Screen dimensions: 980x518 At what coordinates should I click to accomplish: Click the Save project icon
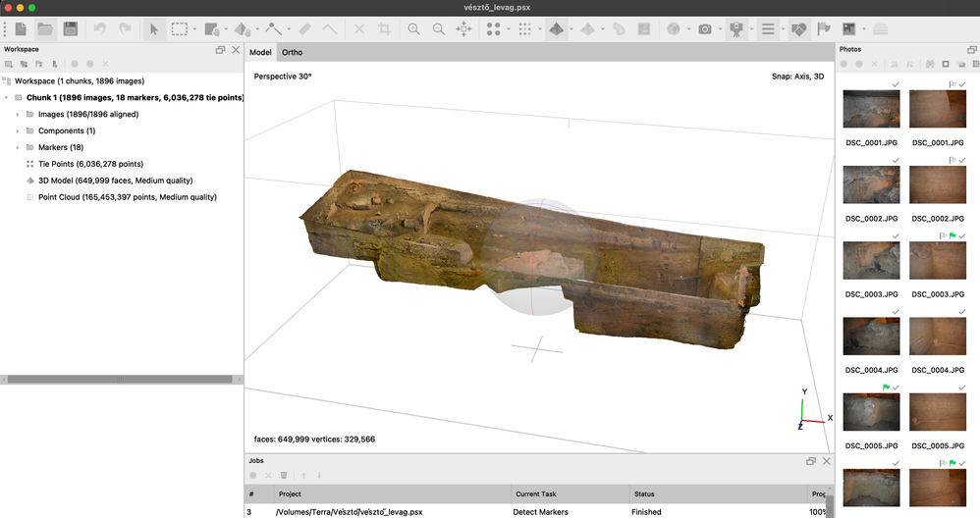(x=70, y=29)
